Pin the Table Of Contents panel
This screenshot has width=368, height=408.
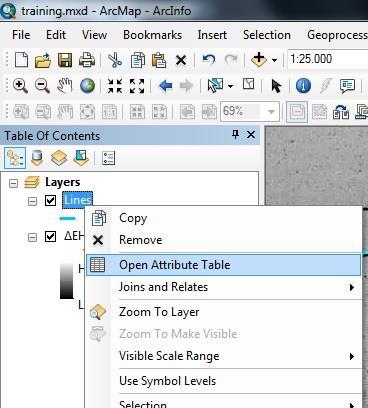coord(236,135)
